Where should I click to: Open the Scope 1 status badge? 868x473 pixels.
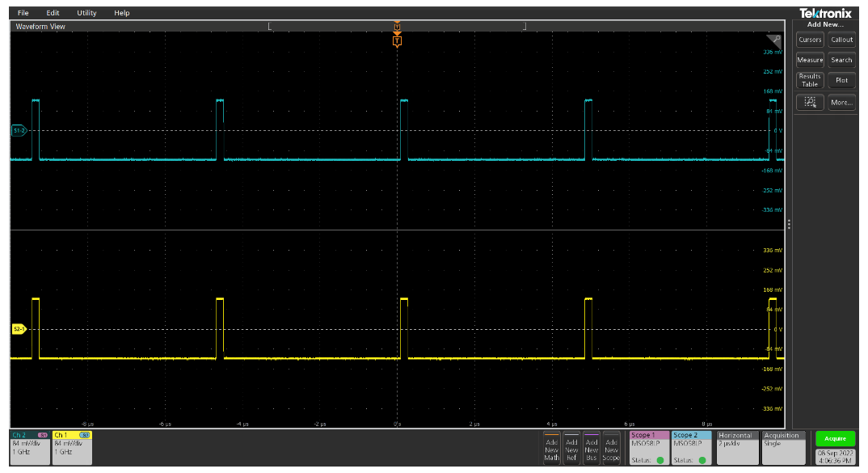point(648,447)
